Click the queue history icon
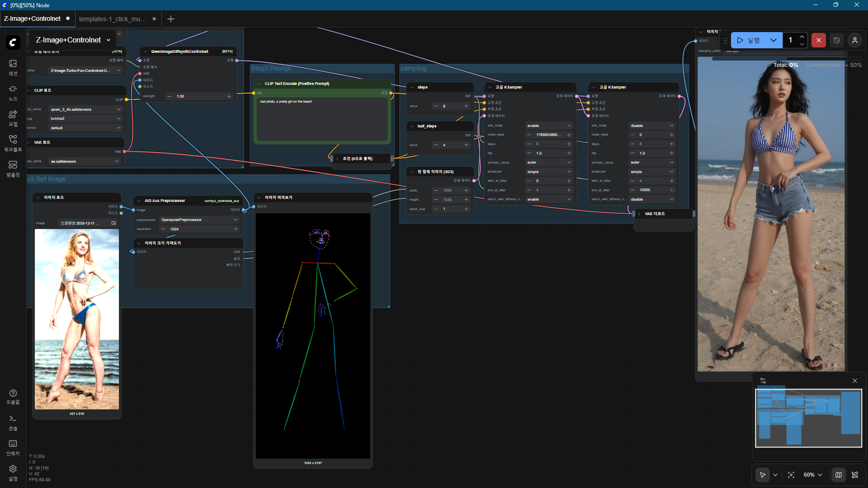This screenshot has width=868, height=488. coord(837,40)
